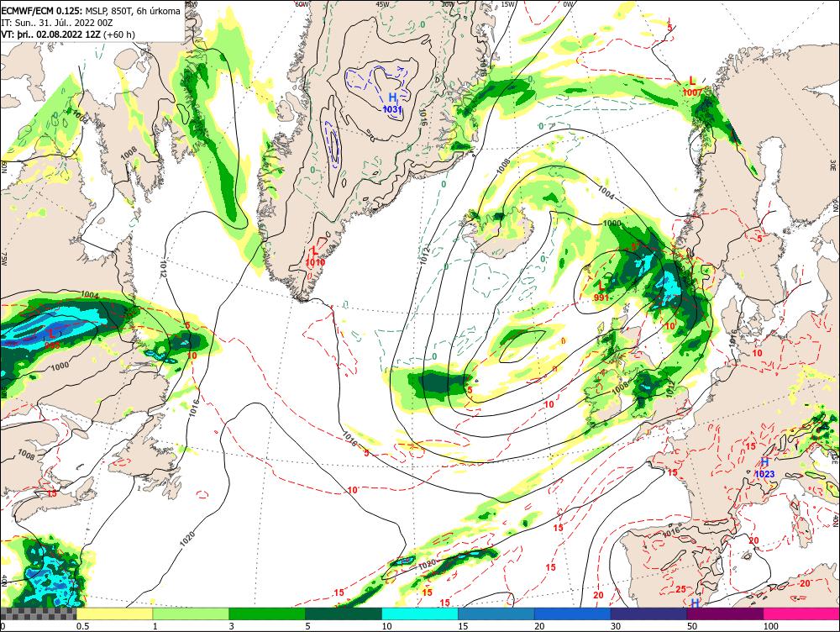
Task: Click the purple 50–100 legend segment
Action: tap(726, 614)
